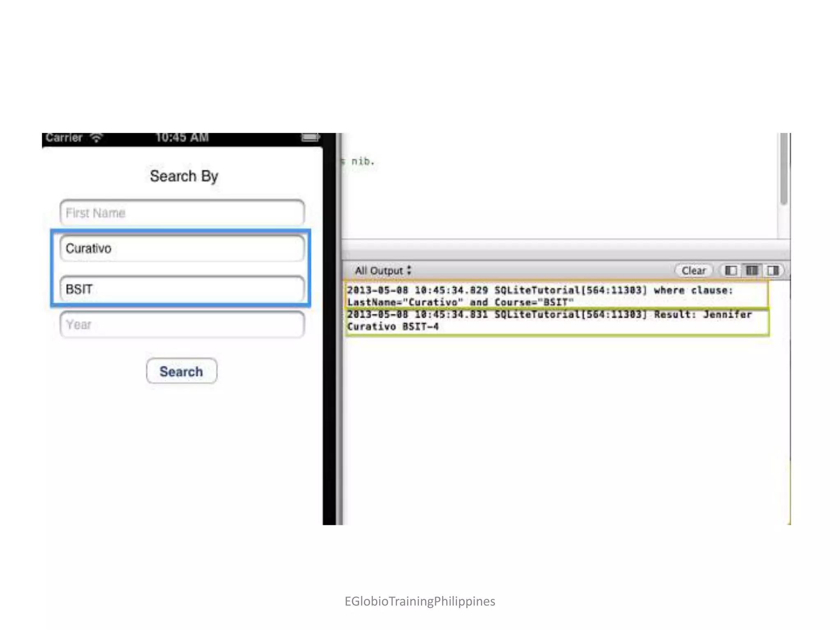Click the Result Jennifer Curativo log entry
The width and height of the screenshot is (840, 630).
click(550, 320)
